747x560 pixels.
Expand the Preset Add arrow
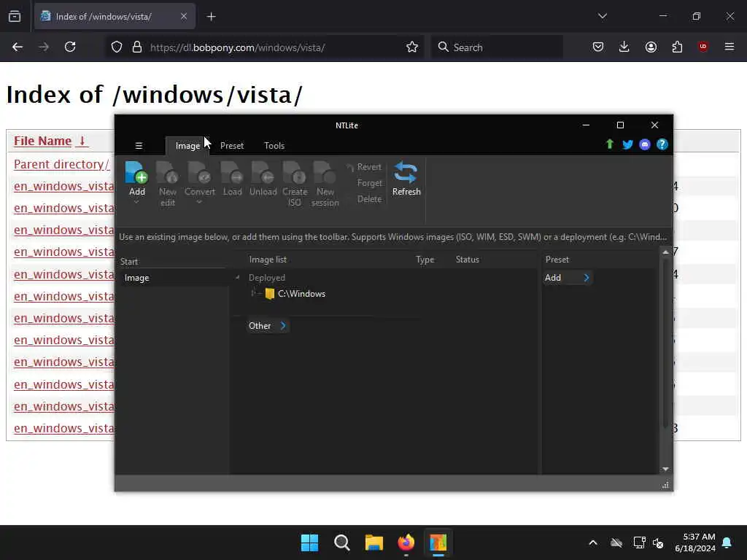tap(587, 278)
